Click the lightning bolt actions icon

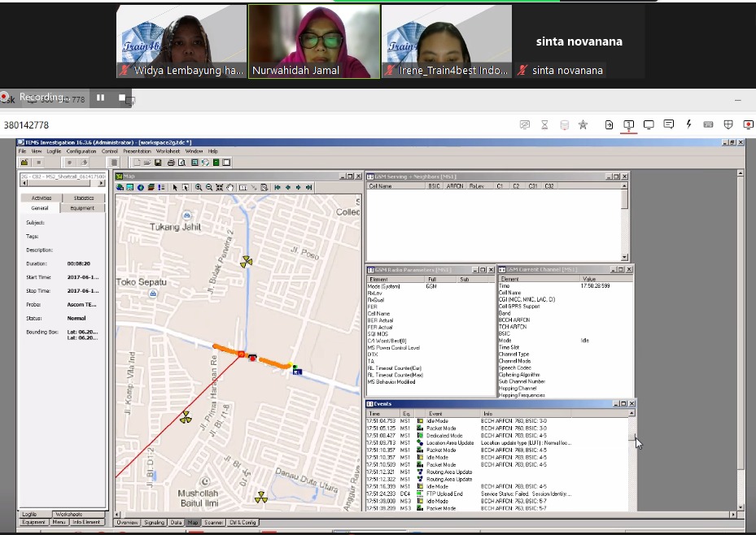(688, 124)
